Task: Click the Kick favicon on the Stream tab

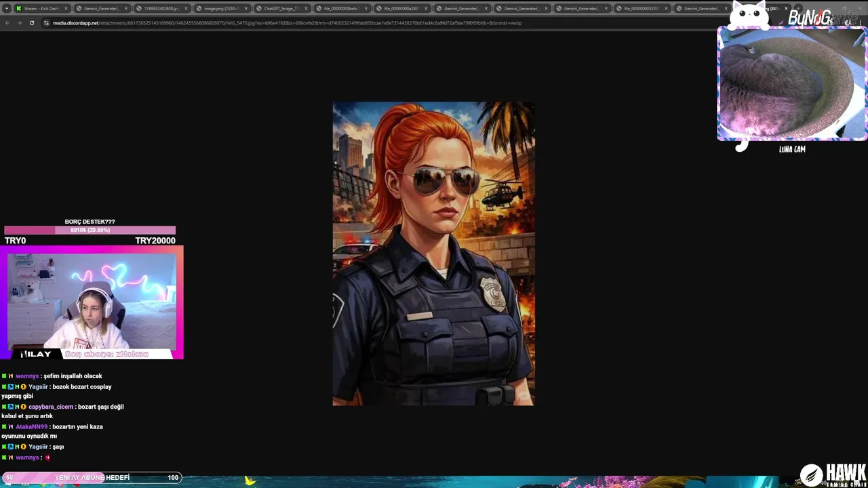Action: tap(19, 8)
